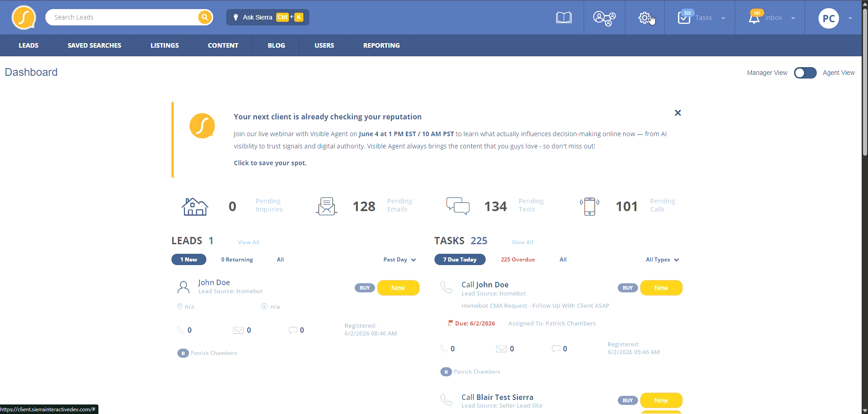Click phone icon beside Call John Doe task
This screenshot has width=868, height=414.
click(447, 287)
